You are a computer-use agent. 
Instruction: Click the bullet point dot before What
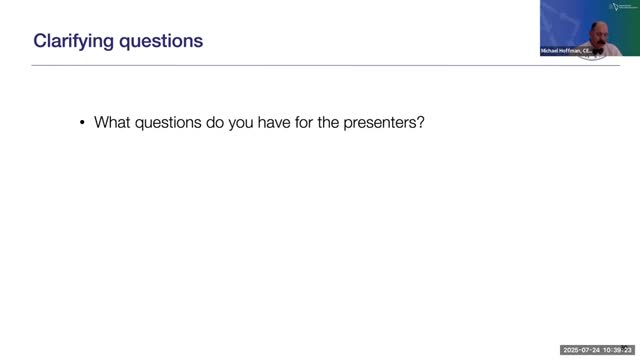pyautogui.click(x=82, y=122)
